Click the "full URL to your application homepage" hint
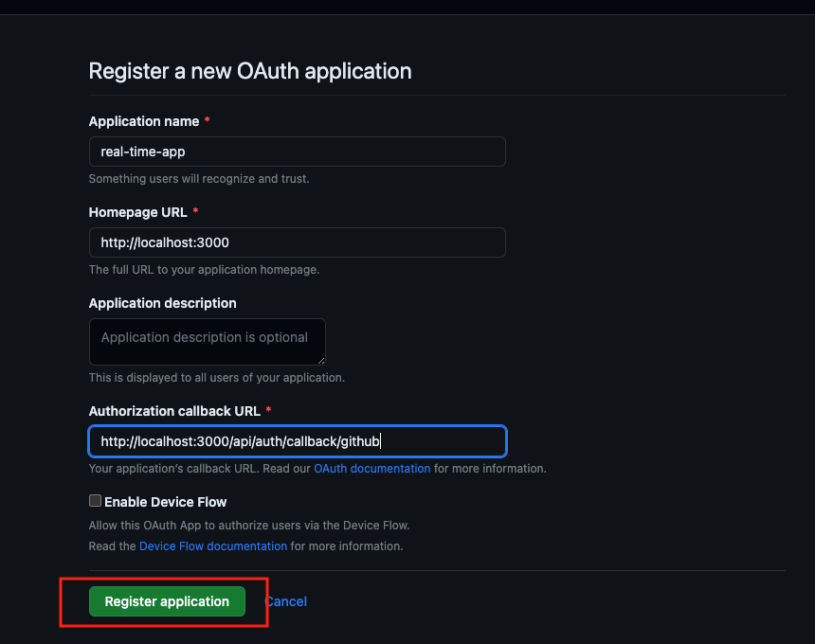This screenshot has height=644, width=815. (204, 269)
